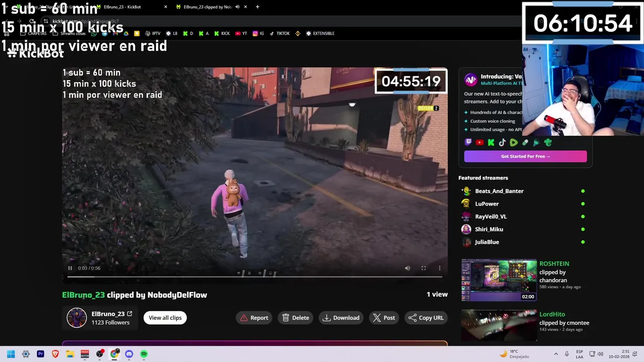Open the Binance bookmark icon
The height and width of the screenshot is (362, 644).
click(297, 34)
